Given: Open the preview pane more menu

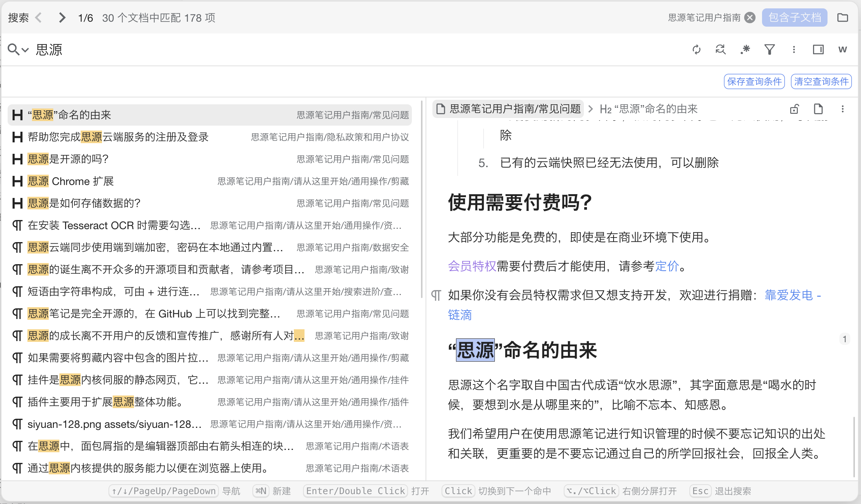Looking at the screenshot, I should [842, 109].
